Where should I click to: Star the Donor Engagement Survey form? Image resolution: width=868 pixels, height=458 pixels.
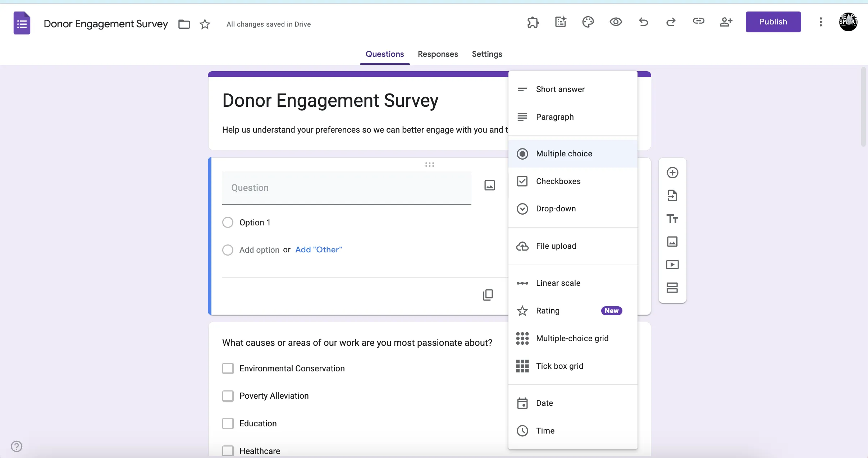205,24
